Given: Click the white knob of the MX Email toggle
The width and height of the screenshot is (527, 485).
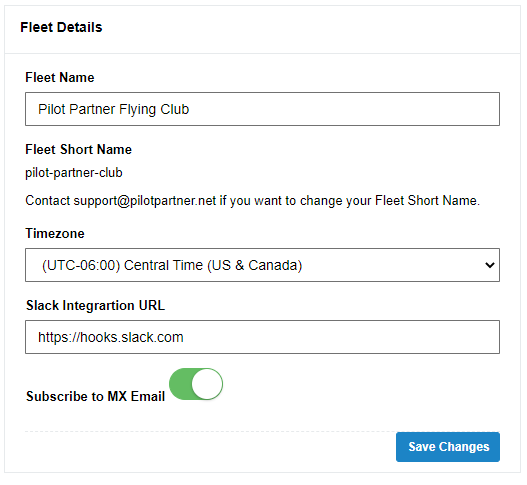Looking at the screenshot, I should tap(207, 384).
